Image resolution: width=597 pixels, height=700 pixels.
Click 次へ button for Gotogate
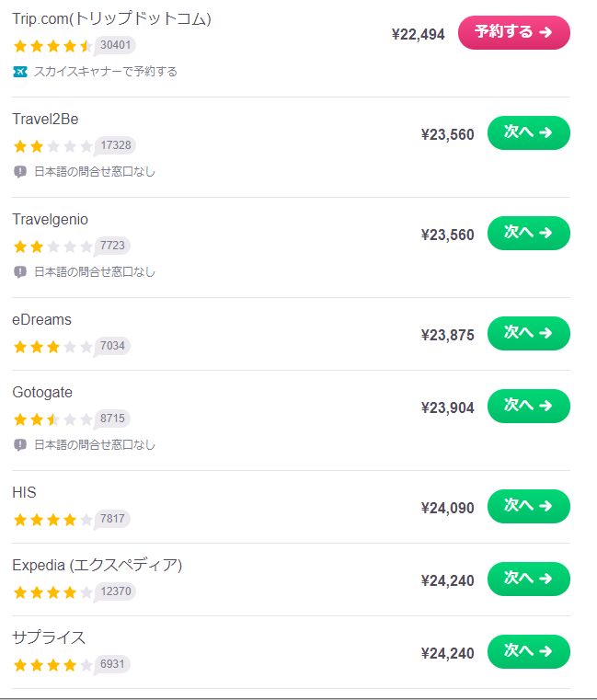click(x=528, y=406)
